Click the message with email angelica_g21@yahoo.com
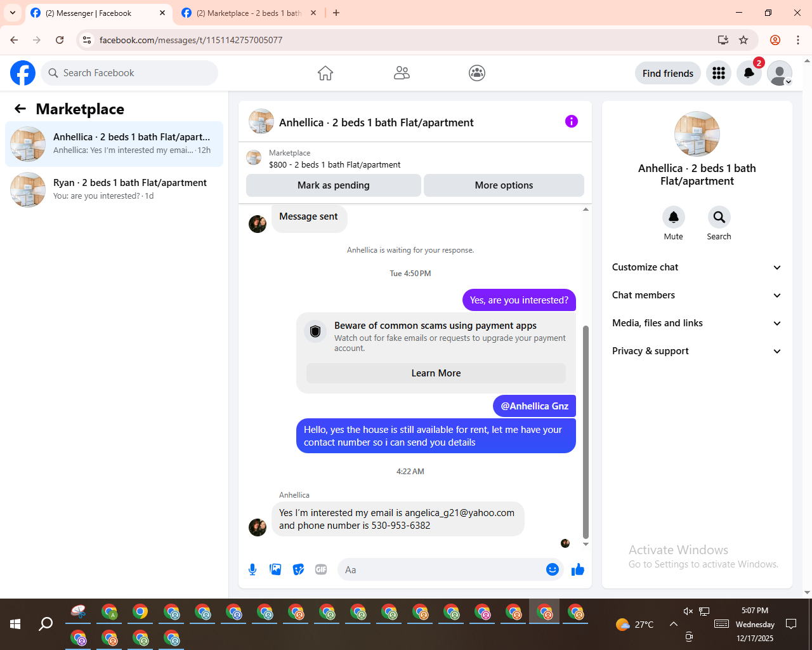Screen dimensions: 812x650 click(x=398, y=519)
